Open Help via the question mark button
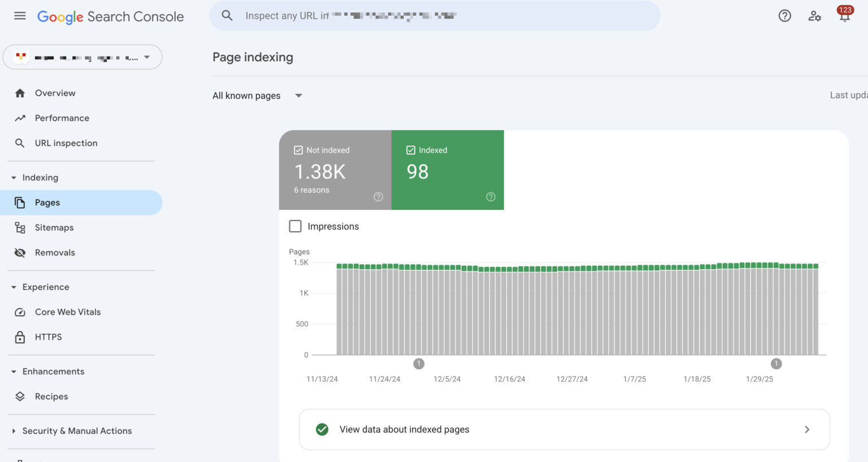Image resolution: width=868 pixels, height=462 pixels. [x=784, y=16]
